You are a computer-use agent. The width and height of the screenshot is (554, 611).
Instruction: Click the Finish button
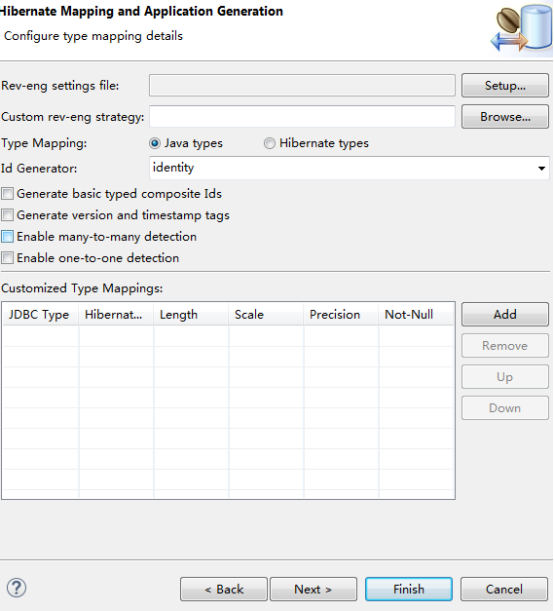[x=409, y=589]
